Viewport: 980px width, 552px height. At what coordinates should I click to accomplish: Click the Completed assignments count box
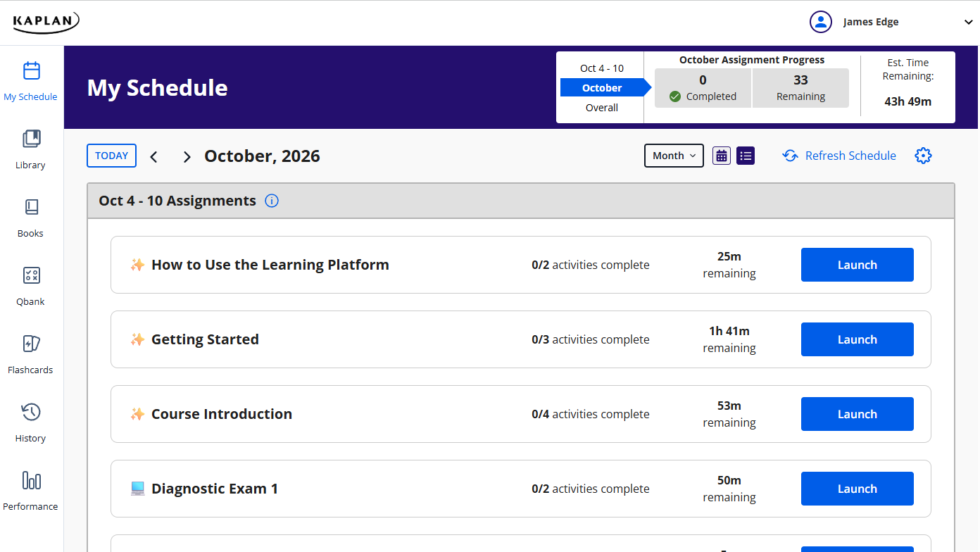(703, 88)
